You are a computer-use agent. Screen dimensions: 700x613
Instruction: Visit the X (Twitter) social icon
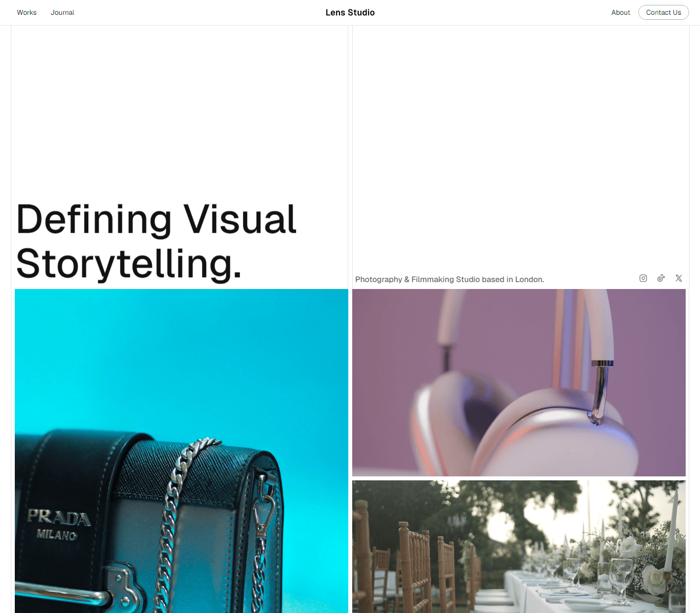tap(679, 278)
